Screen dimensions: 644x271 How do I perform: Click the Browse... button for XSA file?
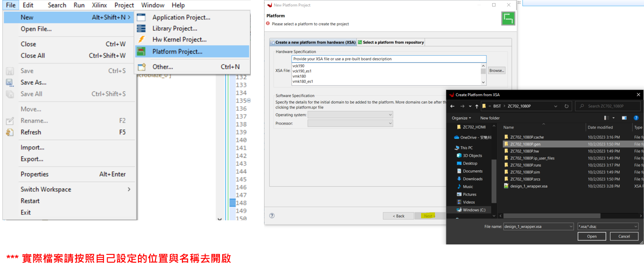pyautogui.click(x=496, y=71)
